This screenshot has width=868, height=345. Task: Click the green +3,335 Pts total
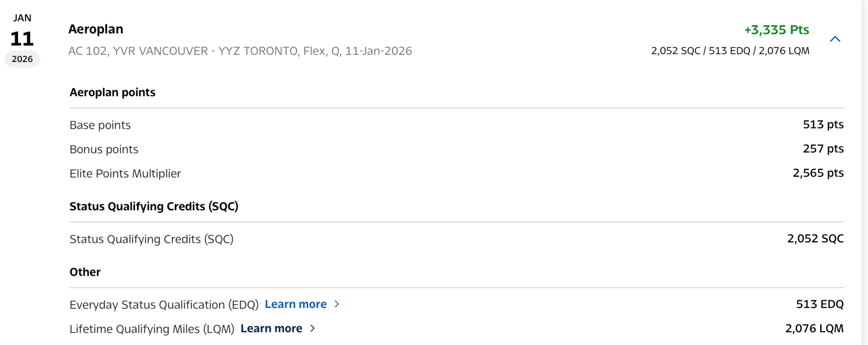pos(776,30)
